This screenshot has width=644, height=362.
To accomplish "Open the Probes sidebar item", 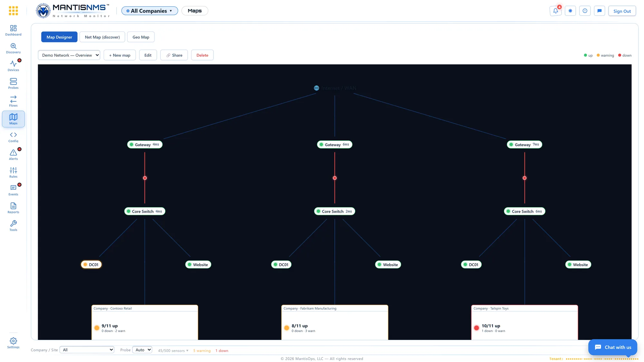I will pyautogui.click(x=13, y=84).
